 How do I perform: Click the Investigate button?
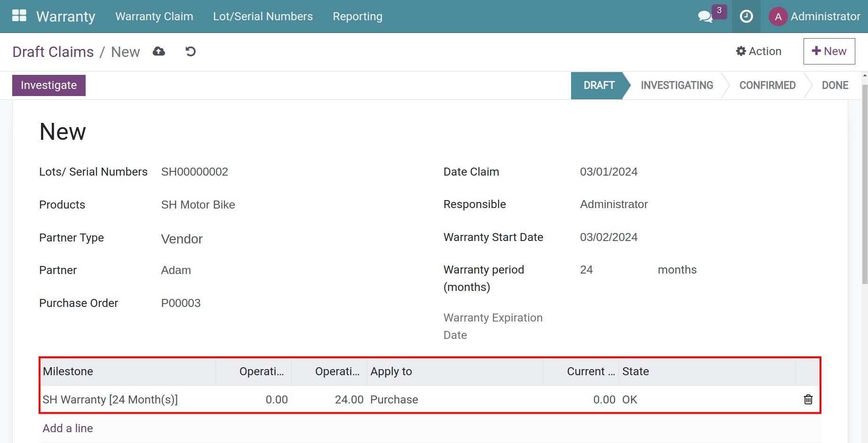pyautogui.click(x=48, y=85)
